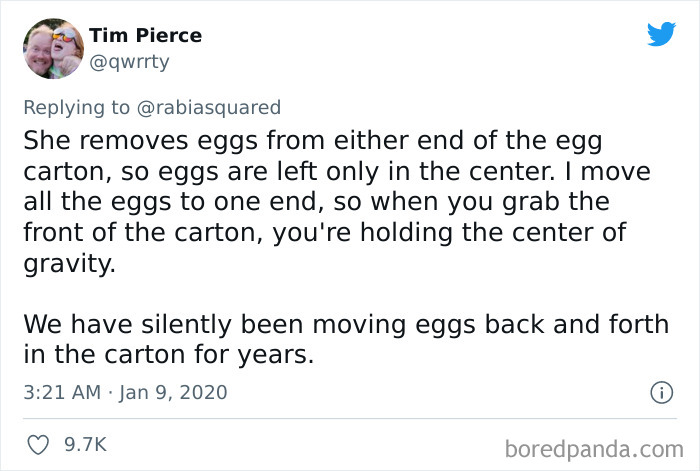
Task: Open the 3:21 AM timestamp
Action: 62,392
